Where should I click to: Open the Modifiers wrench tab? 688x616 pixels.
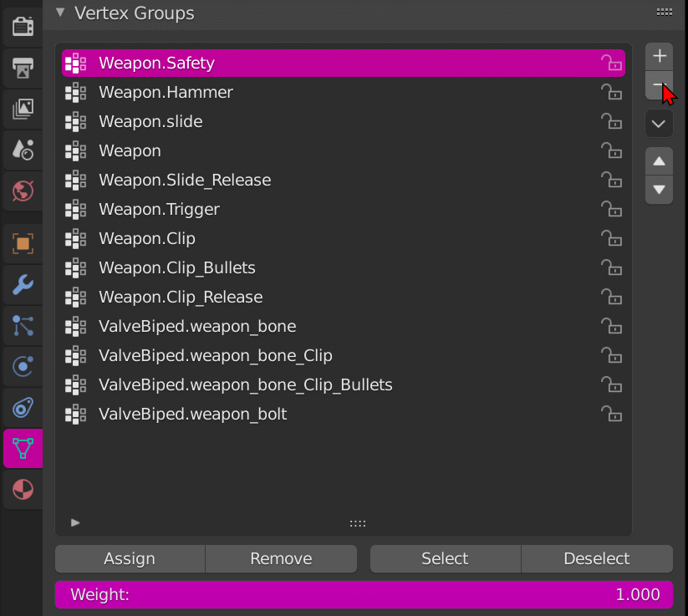[x=23, y=285]
